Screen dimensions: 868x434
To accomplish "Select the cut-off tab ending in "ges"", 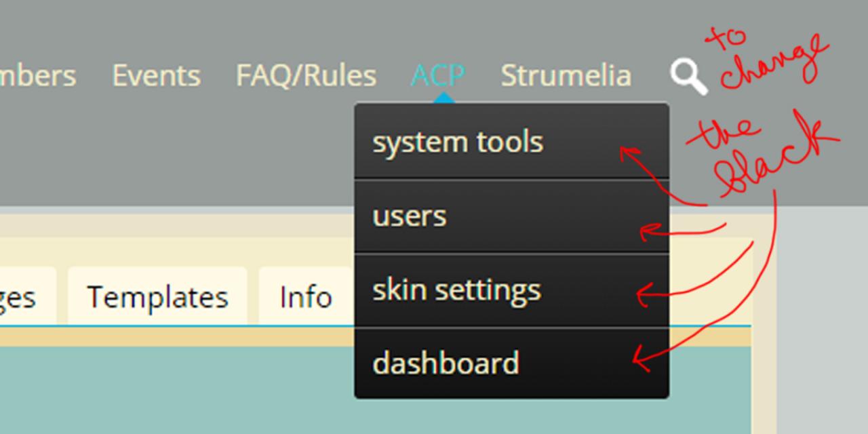I will click(18, 296).
